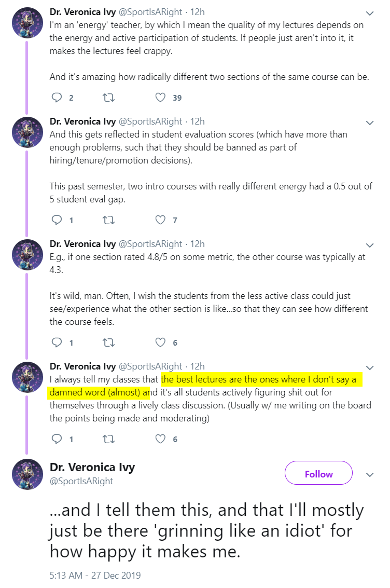390x588 pixels.
Task: Retweet the 'energy' teacher tweet
Action: (109, 98)
